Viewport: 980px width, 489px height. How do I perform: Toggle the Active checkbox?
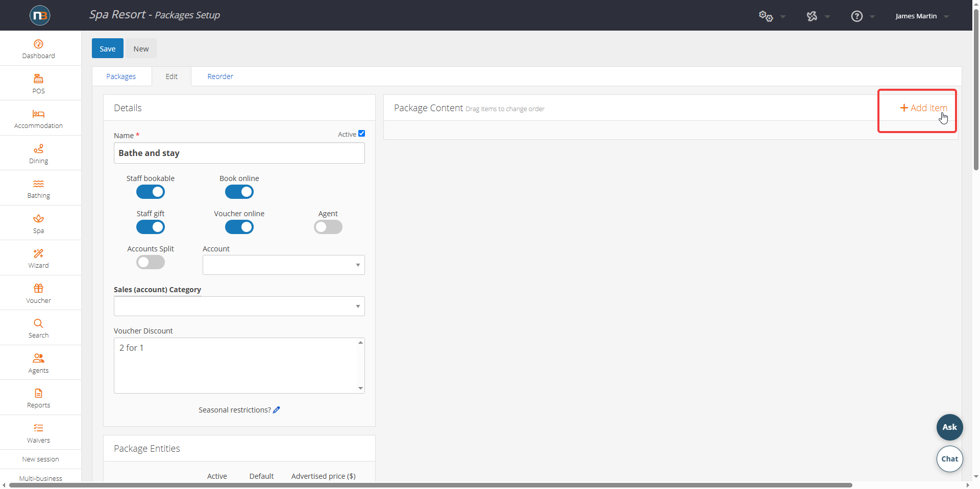(362, 134)
